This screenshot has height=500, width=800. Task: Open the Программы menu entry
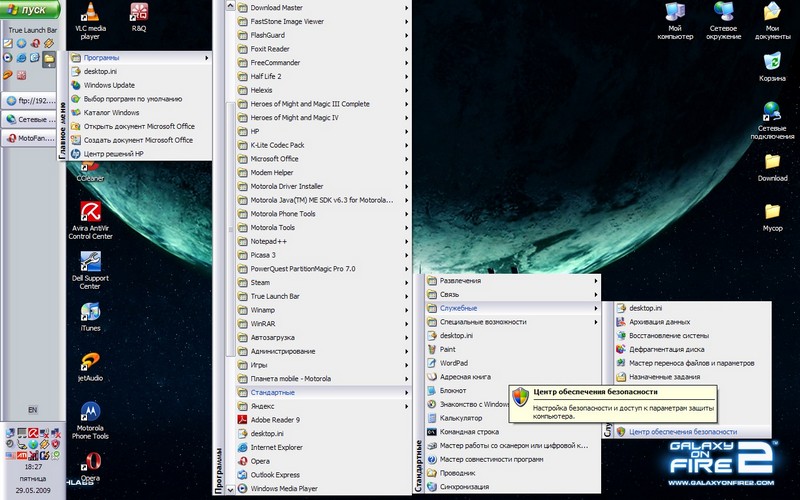pyautogui.click(x=140, y=58)
